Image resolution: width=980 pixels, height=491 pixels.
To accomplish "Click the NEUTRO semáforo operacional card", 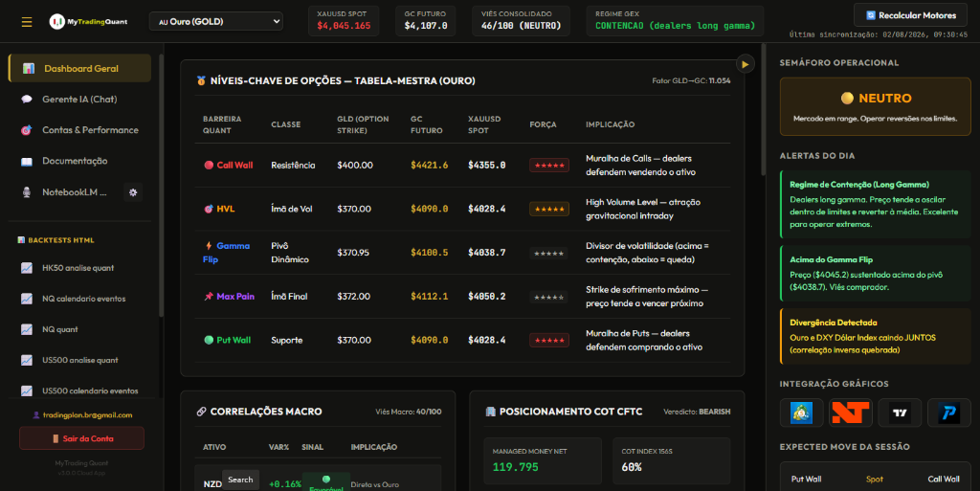I will 875,106.
